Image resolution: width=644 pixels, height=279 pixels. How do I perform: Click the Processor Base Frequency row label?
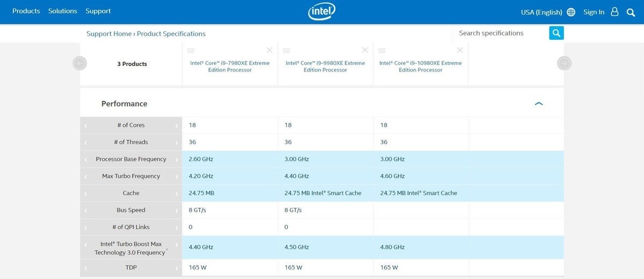[x=131, y=159]
